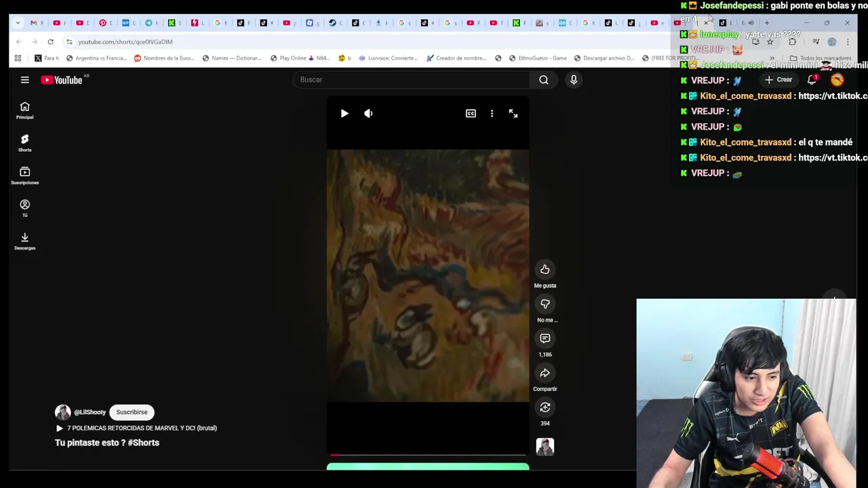The height and width of the screenshot is (488, 868).
Task: Subscribe to LilShooty with Suscribirse
Action: pos(132,412)
